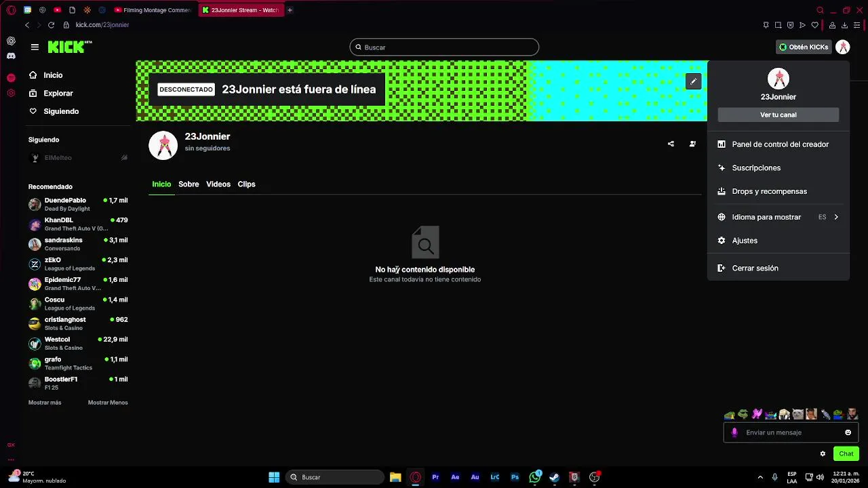Screen dimensions: 868x488
Task: Open a new browser tab
Action: coord(290,10)
